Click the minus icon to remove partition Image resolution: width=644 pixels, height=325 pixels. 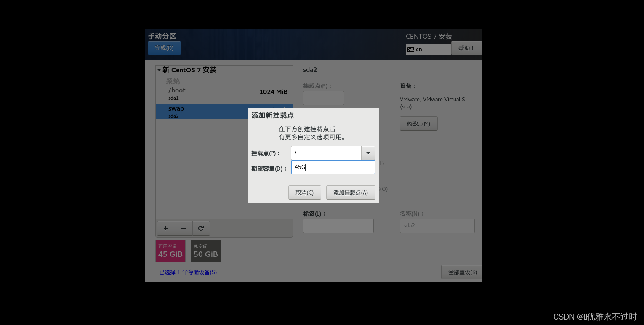(184, 228)
